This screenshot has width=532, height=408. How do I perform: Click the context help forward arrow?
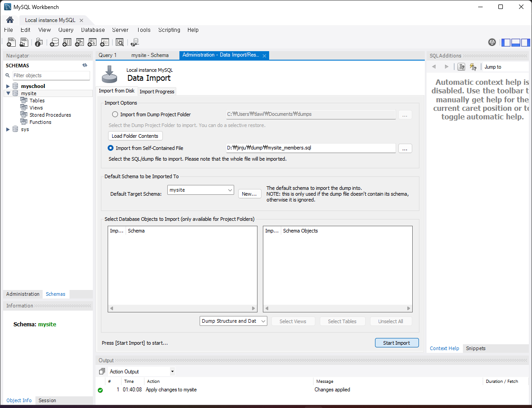coord(446,67)
